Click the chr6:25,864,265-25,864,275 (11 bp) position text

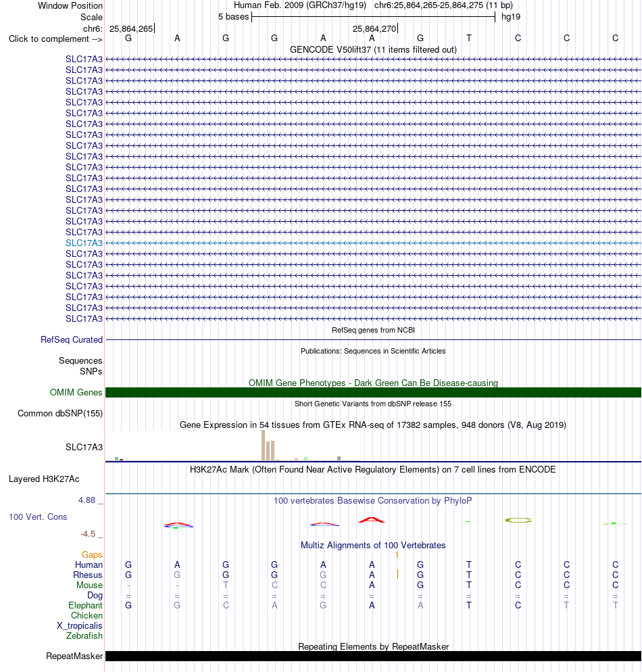click(x=443, y=5)
